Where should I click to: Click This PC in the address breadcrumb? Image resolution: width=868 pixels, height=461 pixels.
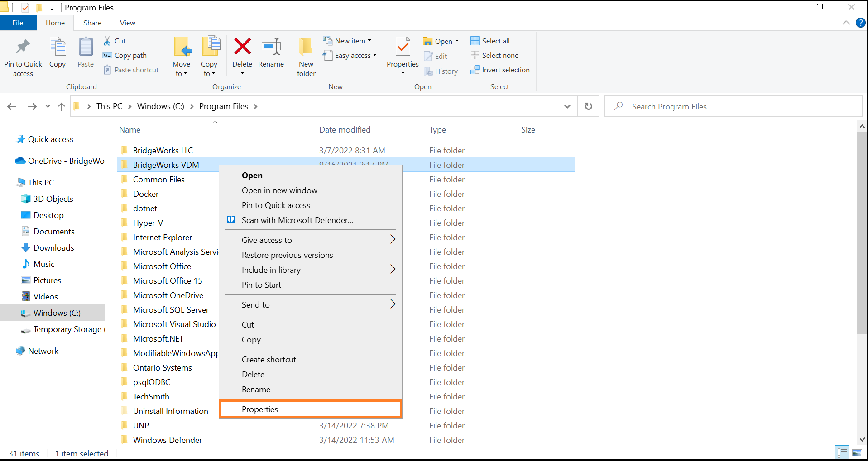(x=109, y=106)
